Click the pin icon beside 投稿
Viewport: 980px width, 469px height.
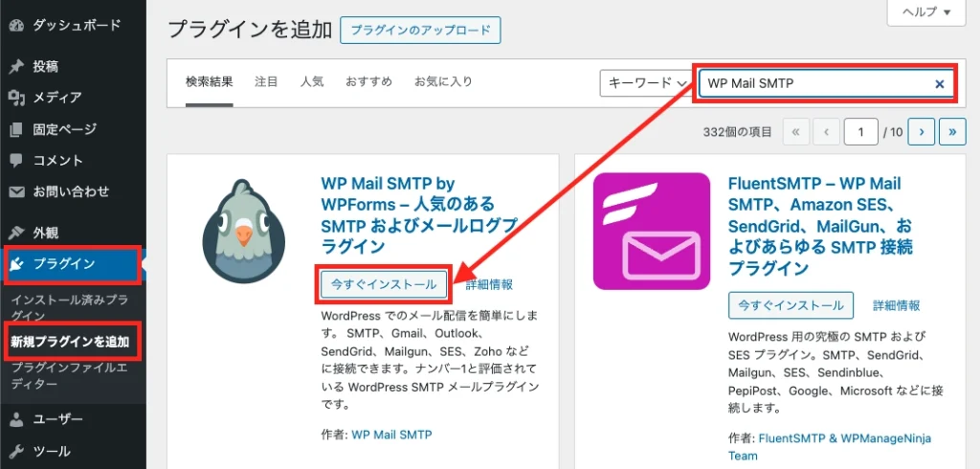click(16, 66)
